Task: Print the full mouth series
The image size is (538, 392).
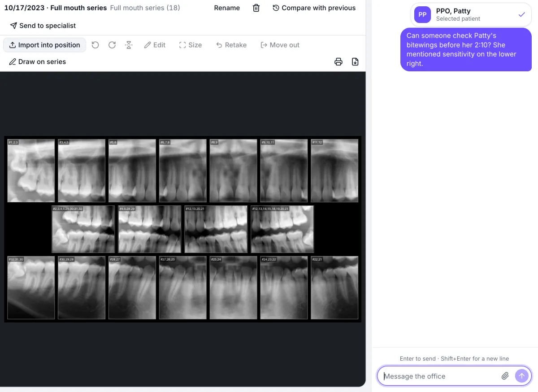Action: [x=338, y=62]
